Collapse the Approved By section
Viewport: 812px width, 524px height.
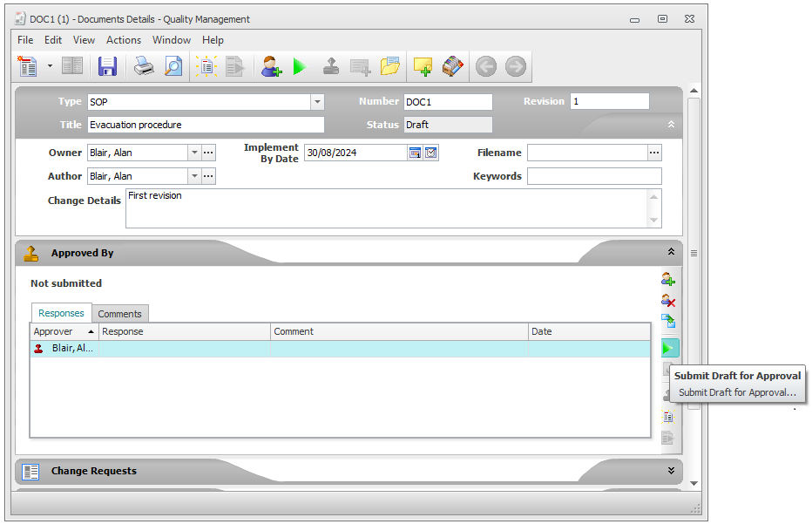(670, 252)
